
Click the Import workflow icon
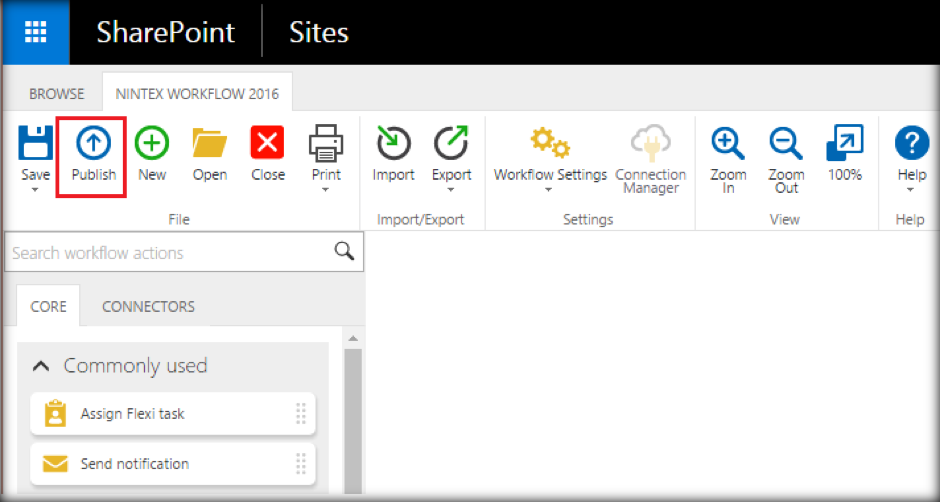click(393, 145)
